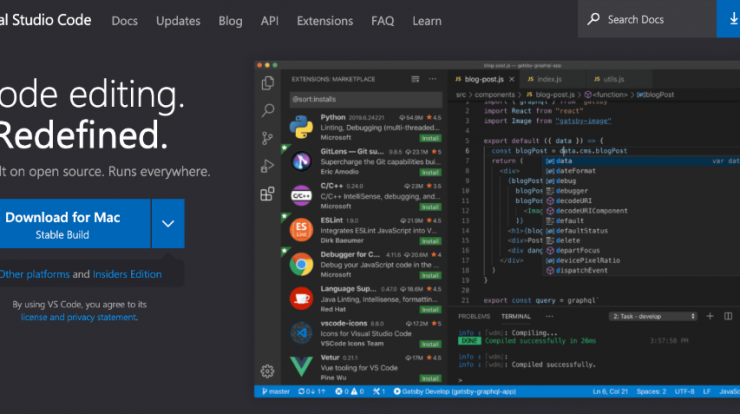
Task: Open the Extensions panel more actions ellipsis
Action: [433, 79]
